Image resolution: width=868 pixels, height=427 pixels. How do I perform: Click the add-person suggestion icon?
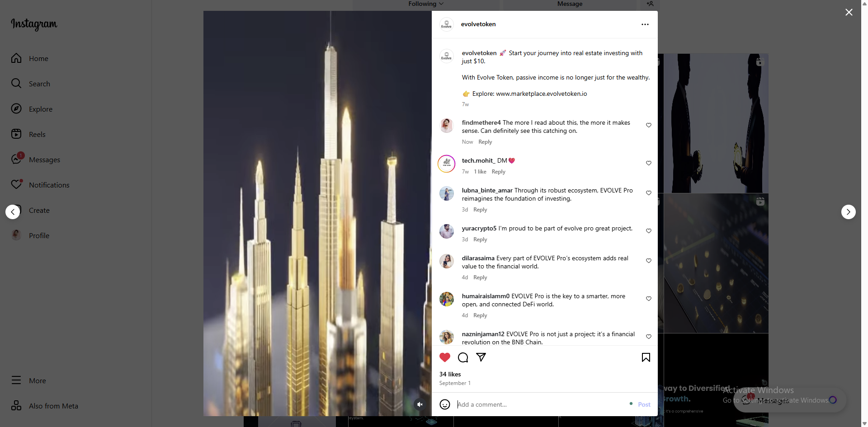[x=650, y=4]
